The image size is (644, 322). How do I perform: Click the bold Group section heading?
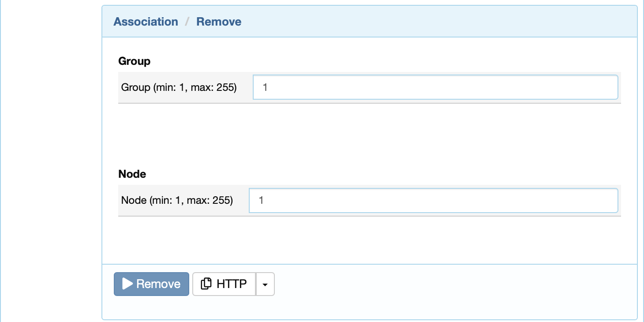click(134, 61)
